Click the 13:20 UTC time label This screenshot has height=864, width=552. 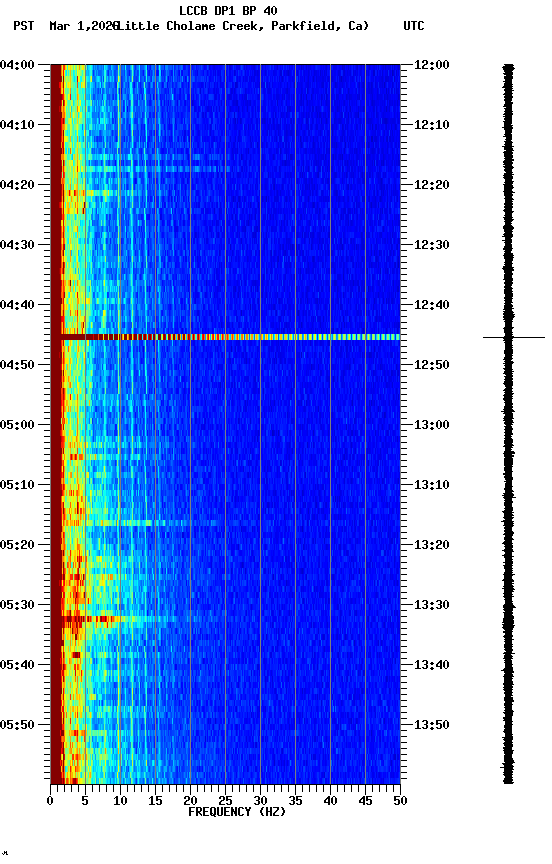click(x=432, y=545)
